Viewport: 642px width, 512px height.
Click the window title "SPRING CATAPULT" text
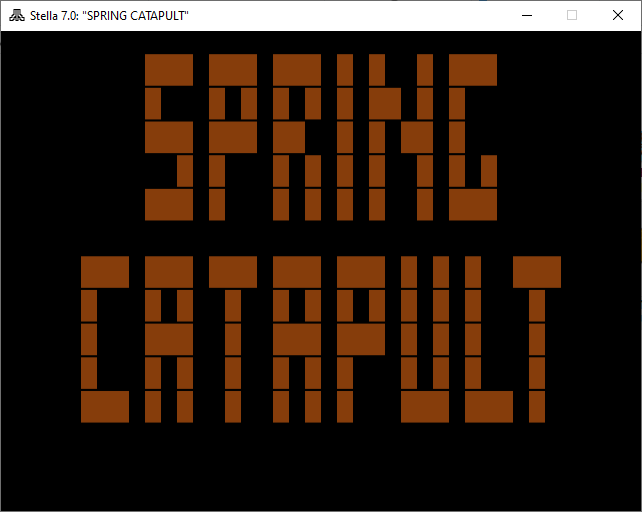pyautogui.click(x=136, y=16)
